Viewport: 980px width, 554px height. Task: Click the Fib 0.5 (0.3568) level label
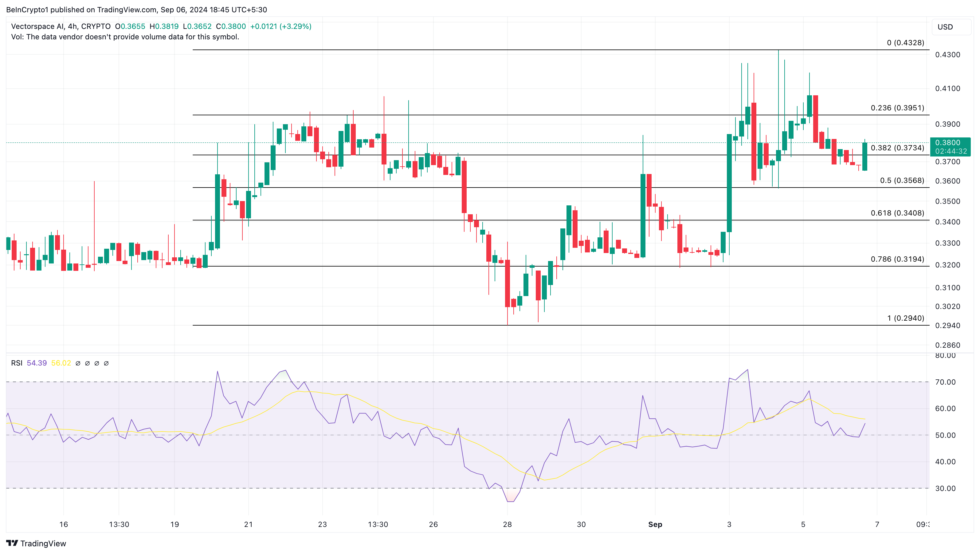click(902, 180)
